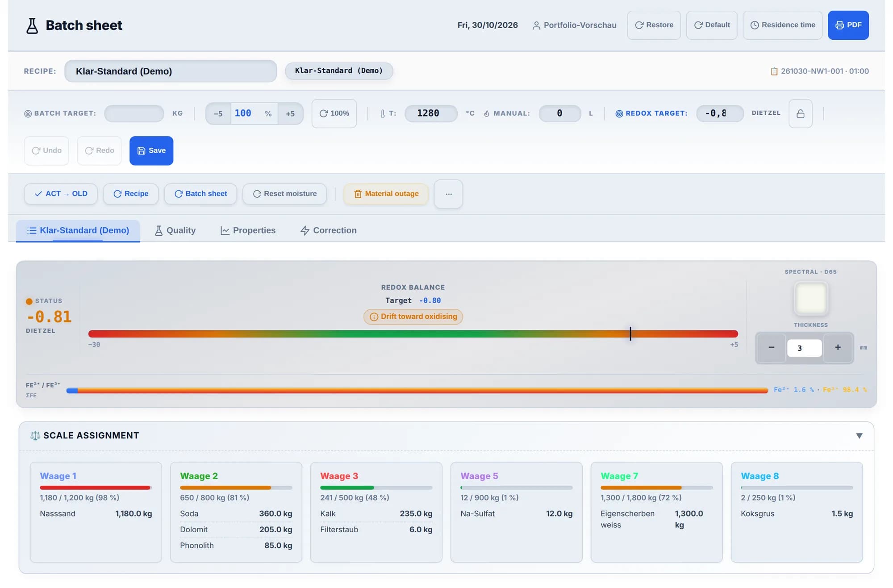
Task: Click the redox target field showing -0,8
Action: tap(720, 113)
